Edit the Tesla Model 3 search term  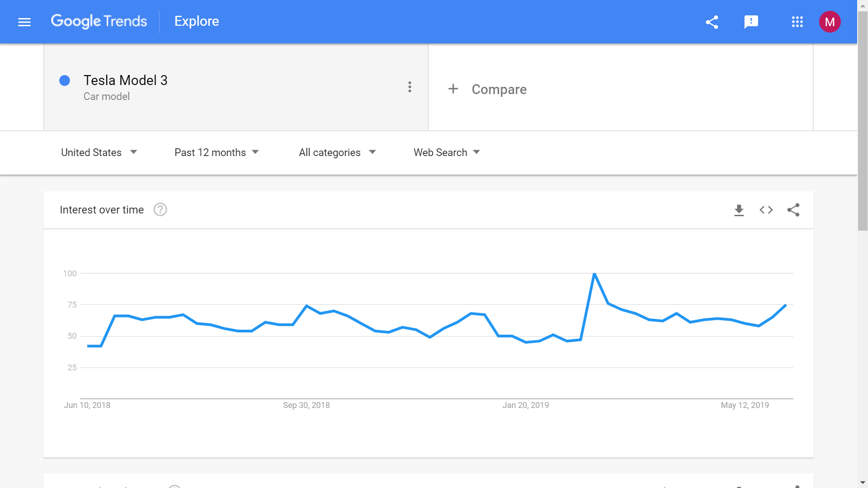tap(125, 80)
